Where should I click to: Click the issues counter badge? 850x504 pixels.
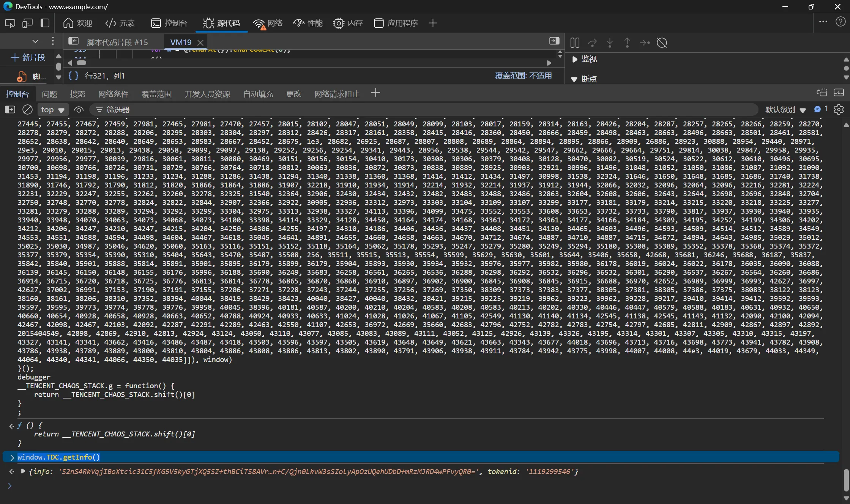coord(821,109)
